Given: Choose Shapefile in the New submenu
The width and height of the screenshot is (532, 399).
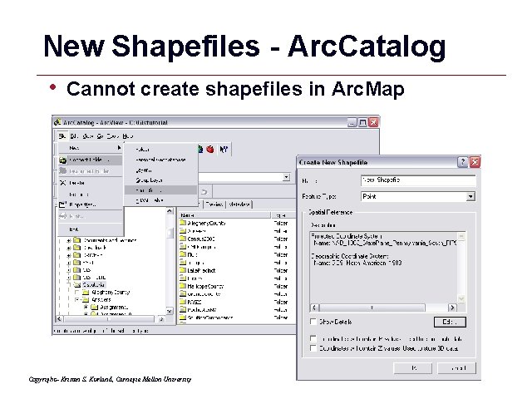Looking at the screenshot, I should (x=160, y=190).
